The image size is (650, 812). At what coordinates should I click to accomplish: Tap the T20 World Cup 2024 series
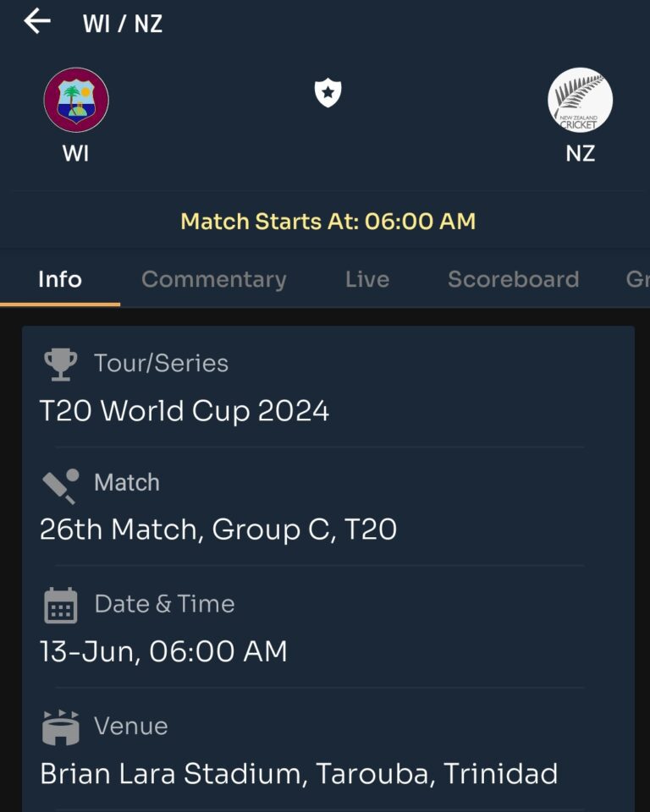[x=185, y=411]
